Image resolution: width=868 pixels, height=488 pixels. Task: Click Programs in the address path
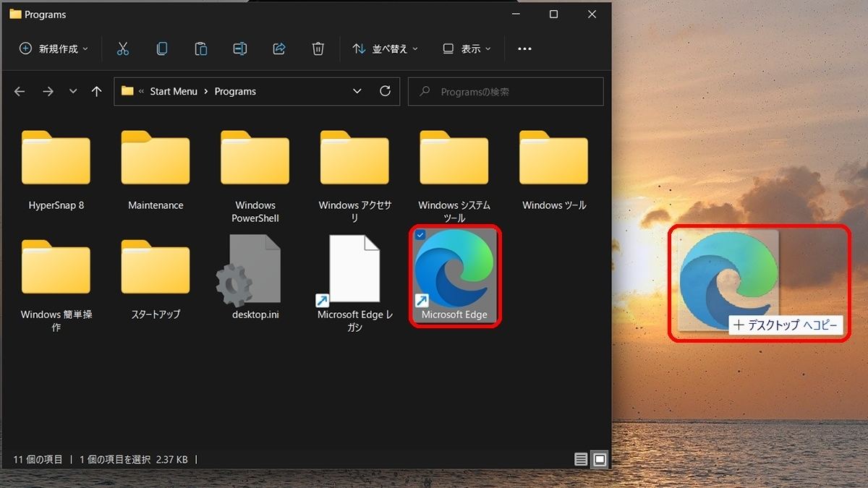point(235,92)
